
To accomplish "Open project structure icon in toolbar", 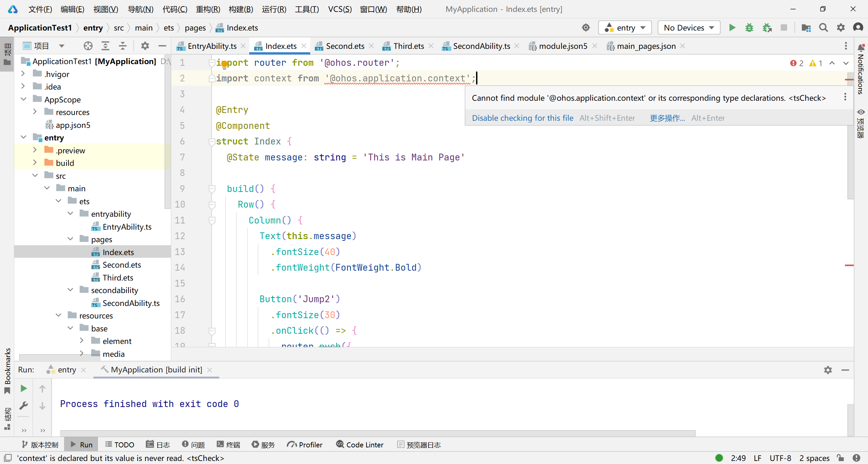I will (x=806, y=27).
